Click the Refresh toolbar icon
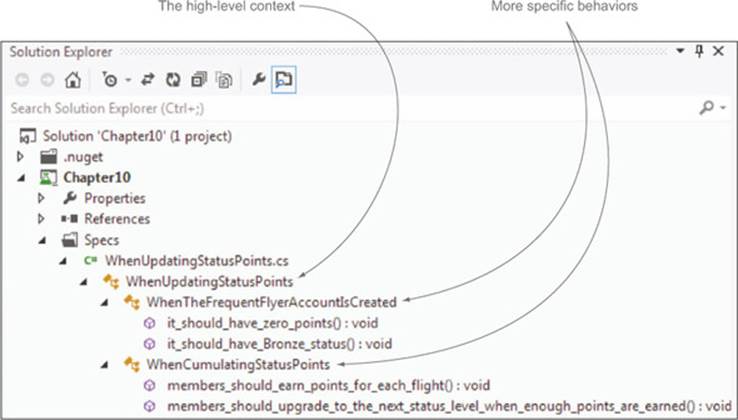The height and width of the screenshot is (420, 738). 173,80
